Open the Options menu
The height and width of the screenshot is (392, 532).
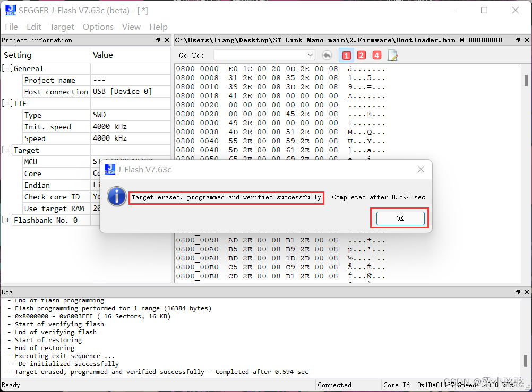(98, 27)
